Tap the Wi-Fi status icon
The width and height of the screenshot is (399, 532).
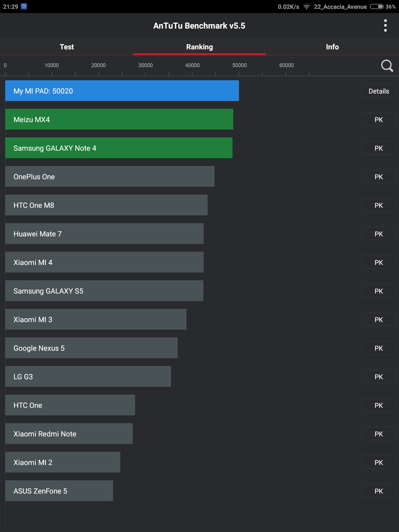pyautogui.click(x=307, y=7)
